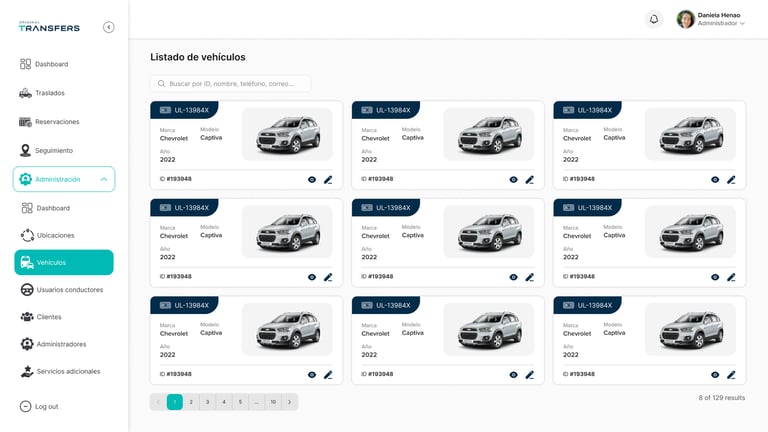The height and width of the screenshot is (432, 768).
Task: Select pagination page 1
Action: [175, 402]
